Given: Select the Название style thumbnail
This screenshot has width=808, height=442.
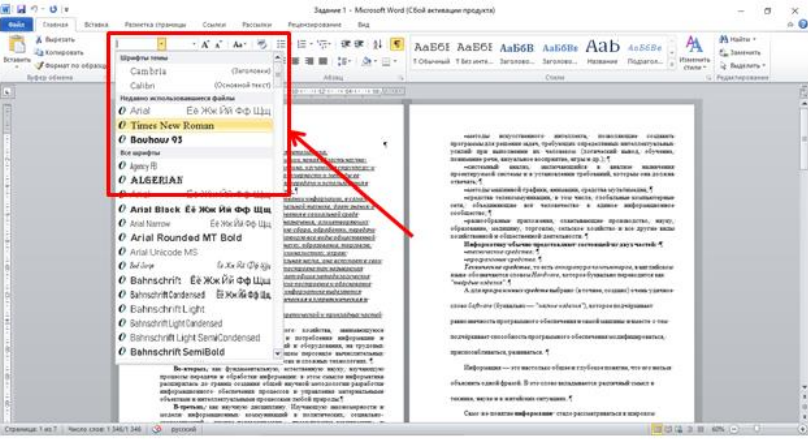Looking at the screenshot, I should (x=603, y=50).
